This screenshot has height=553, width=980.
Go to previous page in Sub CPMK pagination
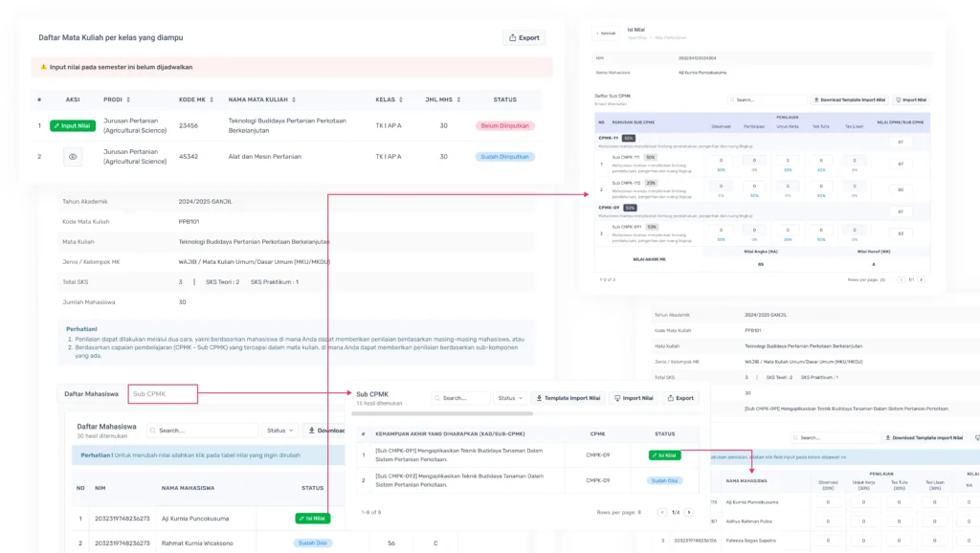click(662, 513)
